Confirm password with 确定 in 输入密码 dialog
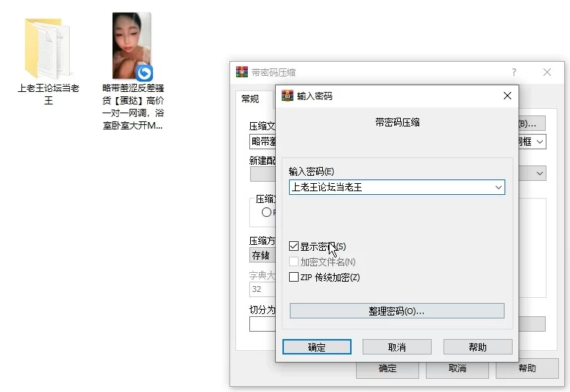The image size is (570, 392). 317,347
